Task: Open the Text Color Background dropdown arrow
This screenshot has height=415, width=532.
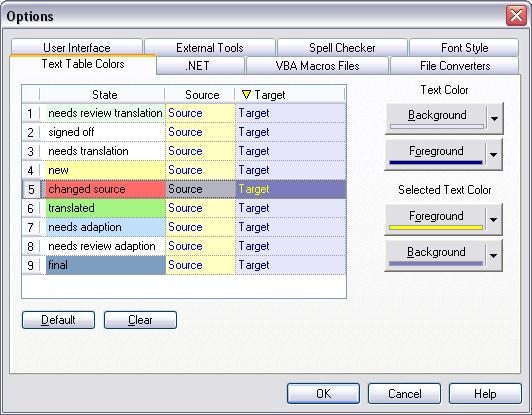Action: pyautogui.click(x=494, y=118)
